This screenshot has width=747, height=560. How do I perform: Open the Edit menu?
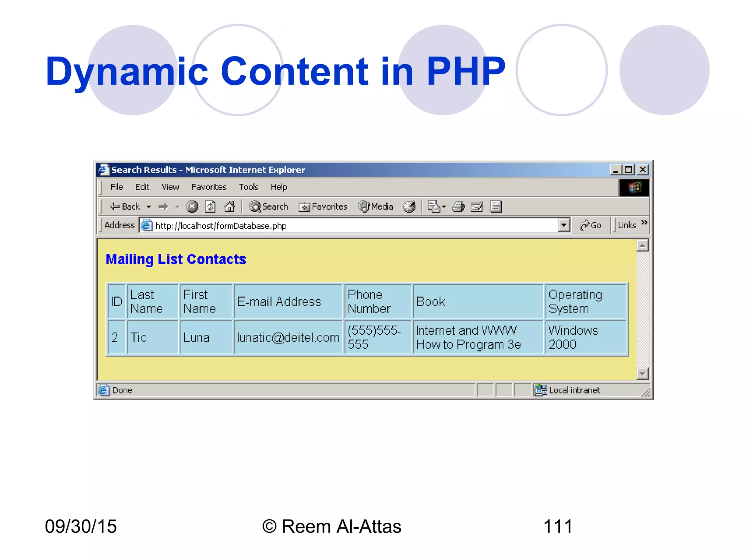[142, 187]
